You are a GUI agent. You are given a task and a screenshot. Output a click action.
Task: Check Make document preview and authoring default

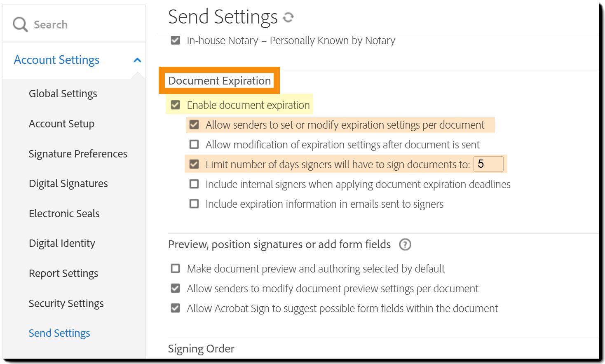pos(176,269)
